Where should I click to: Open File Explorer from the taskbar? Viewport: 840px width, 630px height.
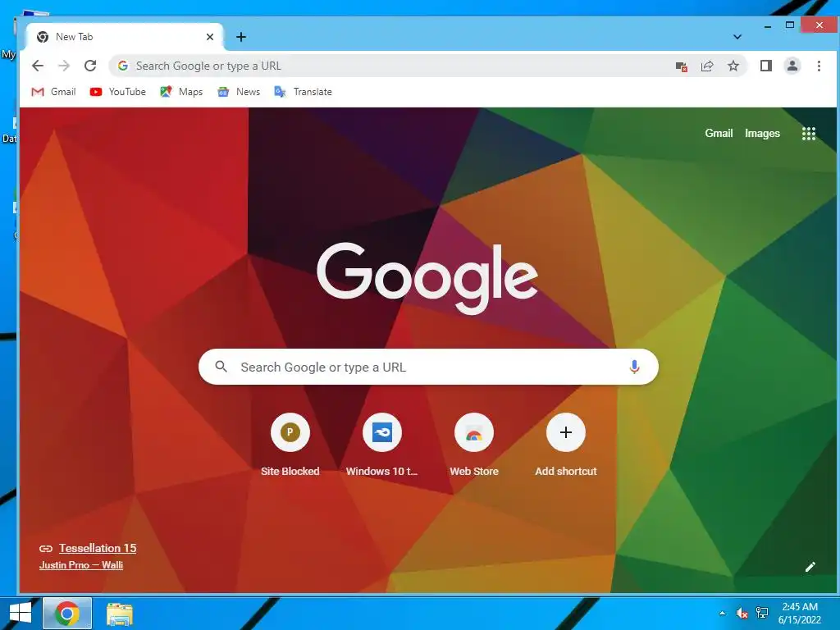[x=120, y=614]
